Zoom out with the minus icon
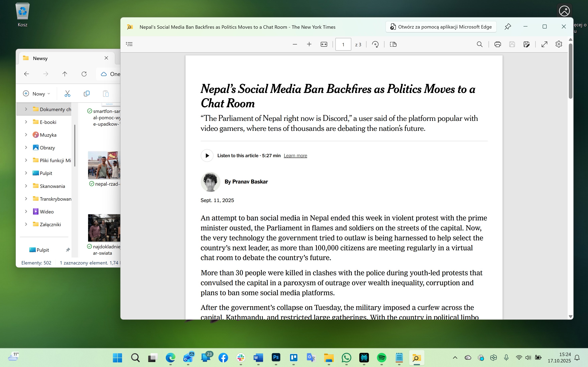This screenshot has width=588, height=367. pyautogui.click(x=295, y=44)
